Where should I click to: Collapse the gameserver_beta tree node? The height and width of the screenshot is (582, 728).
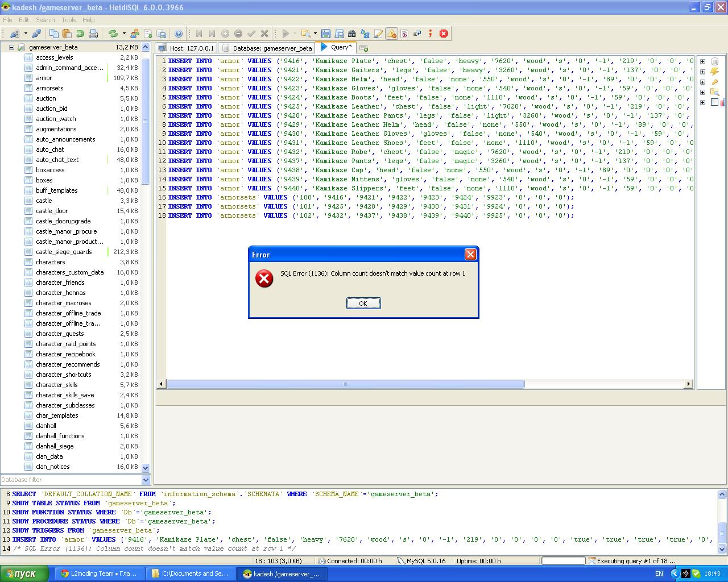click(x=11, y=47)
